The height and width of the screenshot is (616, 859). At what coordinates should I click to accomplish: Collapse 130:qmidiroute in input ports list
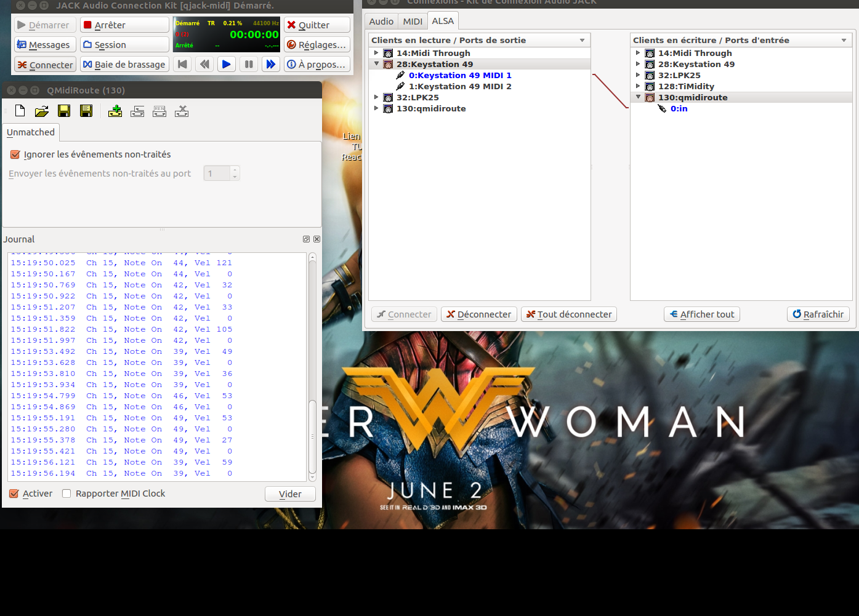pyautogui.click(x=638, y=97)
